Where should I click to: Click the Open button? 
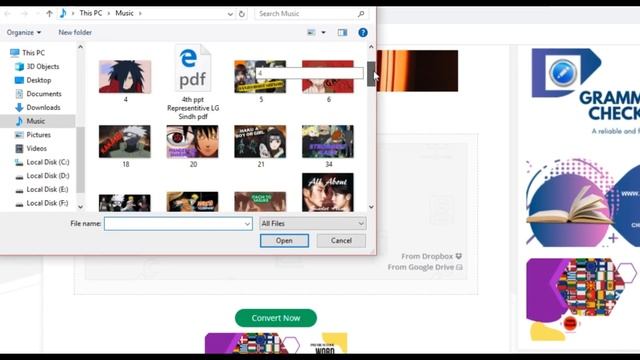[x=284, y=241]
